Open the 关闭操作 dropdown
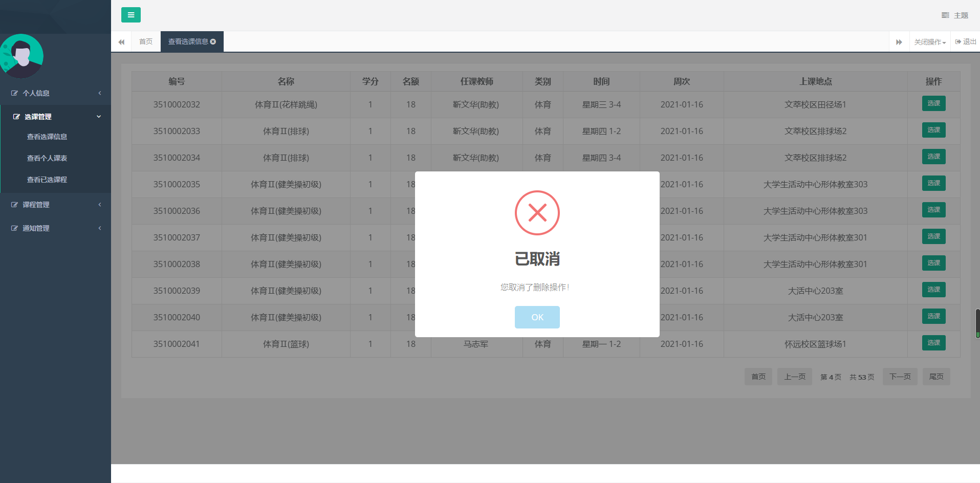The image size is (980, 483). 929,41
